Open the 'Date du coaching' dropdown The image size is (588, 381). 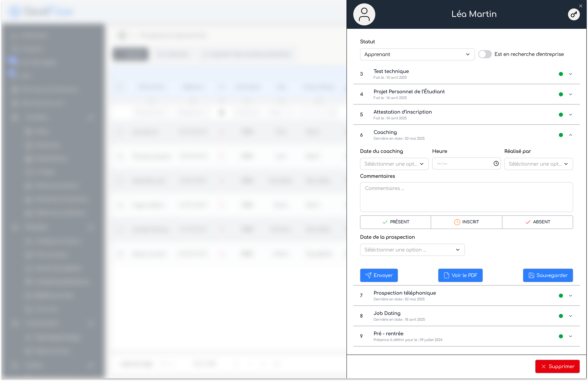point(394,164)
